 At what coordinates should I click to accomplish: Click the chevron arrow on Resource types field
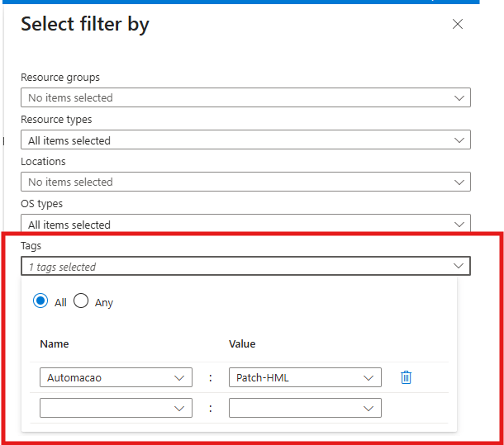[459, 140]
